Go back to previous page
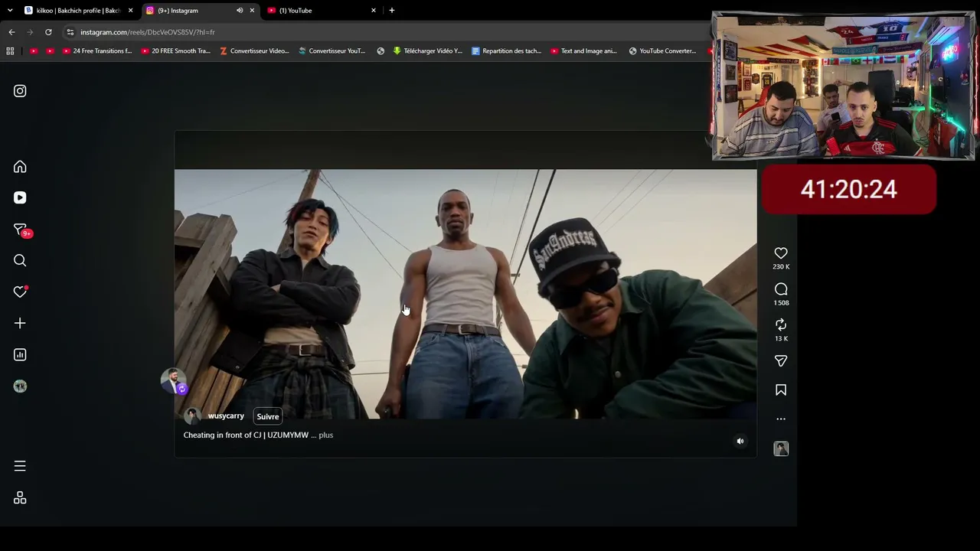Viewport: 980px width, 551px height. [x=11, y=32]
